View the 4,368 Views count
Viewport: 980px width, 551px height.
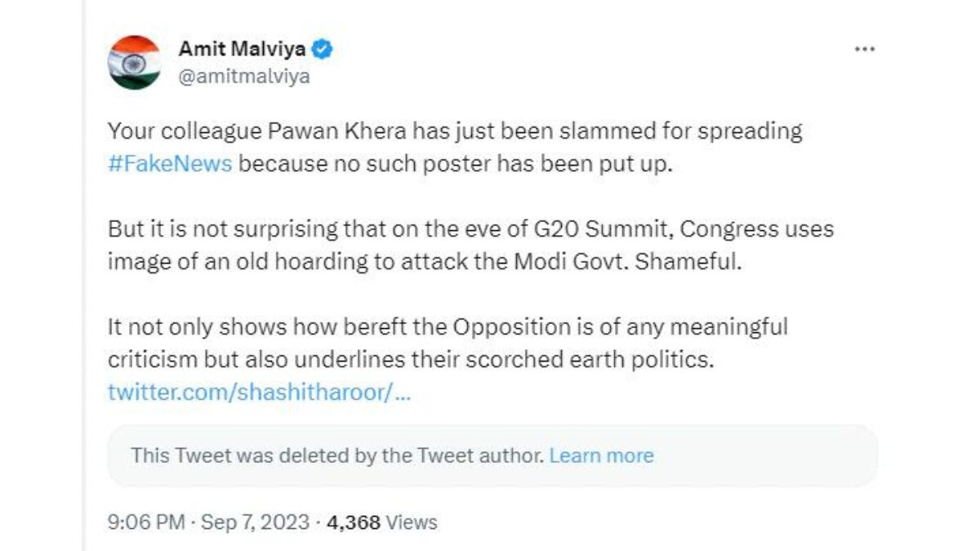(x=381, y=522)
